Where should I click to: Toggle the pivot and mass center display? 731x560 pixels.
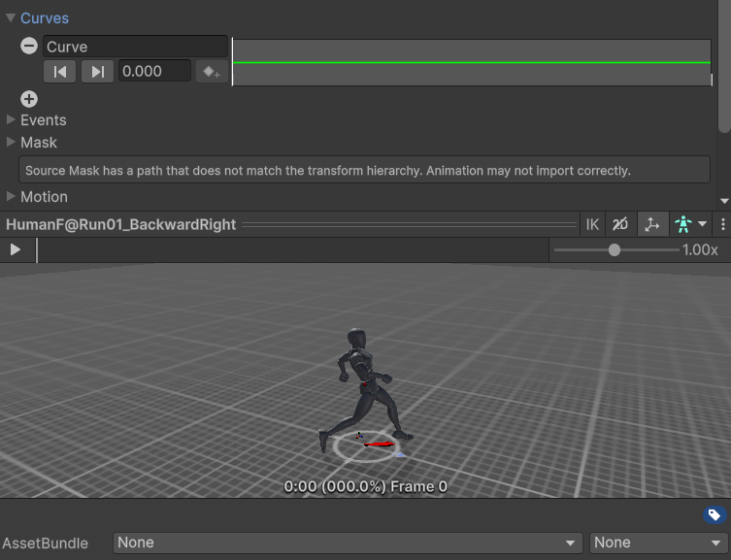(x=651, y=224)
